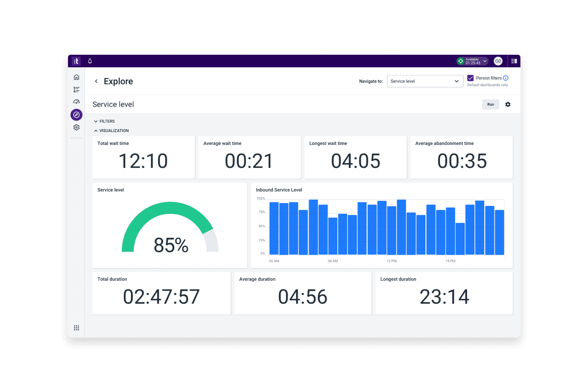
Task: Select the activity list icon in sidebar
Action: (x=76, y=90)
